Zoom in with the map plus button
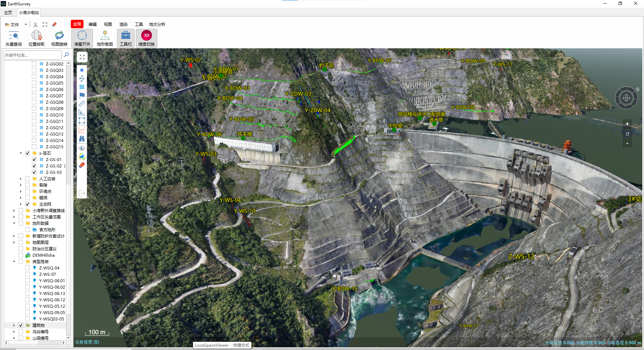644x350 pixels. pyautogui.click(x=627, y=124)
